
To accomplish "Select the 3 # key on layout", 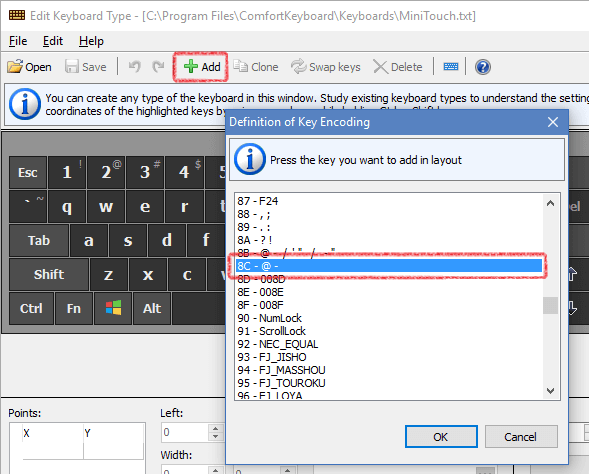I will click(x=145, y=172).
